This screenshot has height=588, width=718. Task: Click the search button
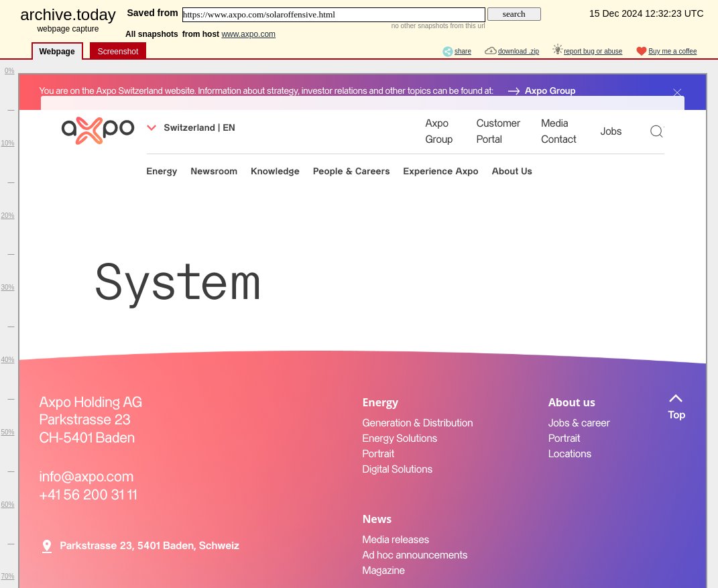coord(514,14)
